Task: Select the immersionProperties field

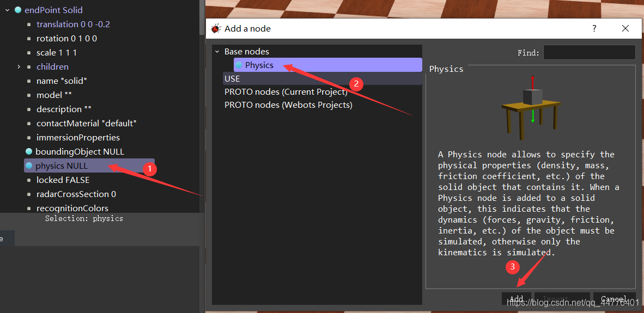Action: (78, 137)
